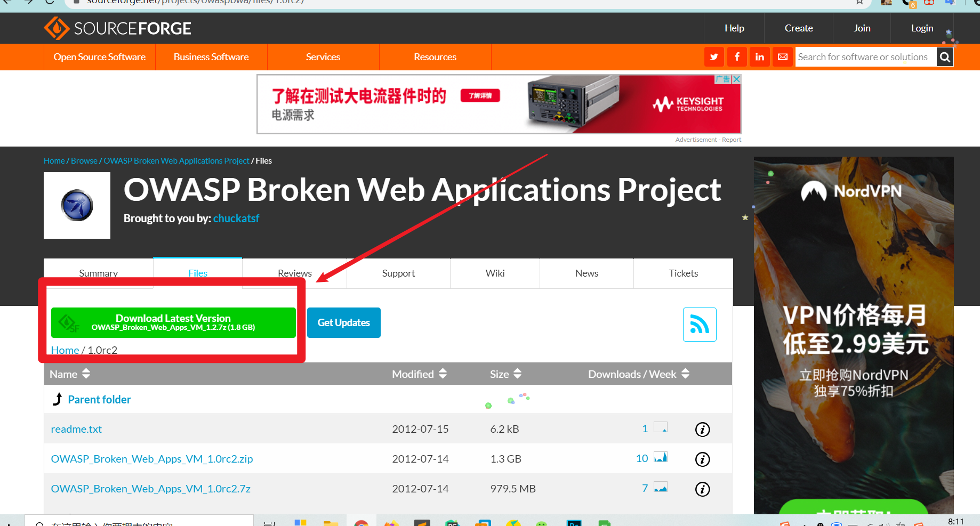Focus the search for software field
This screenshot has height=526, width=980.
point(866,57)
